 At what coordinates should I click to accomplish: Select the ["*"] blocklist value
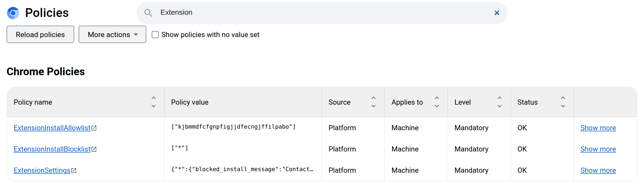click(180, 148)
